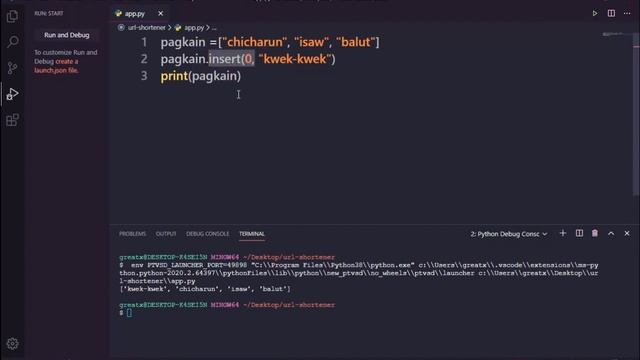The height and width of the screenshot is (360, 640).
Task: Open the Search view in activity bar
Action: [13, 42]
